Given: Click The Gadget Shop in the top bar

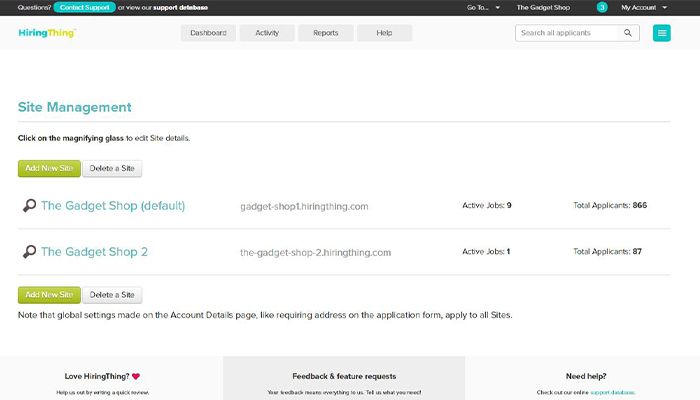Looking at the screenshot, I should [x=543, y=8].
